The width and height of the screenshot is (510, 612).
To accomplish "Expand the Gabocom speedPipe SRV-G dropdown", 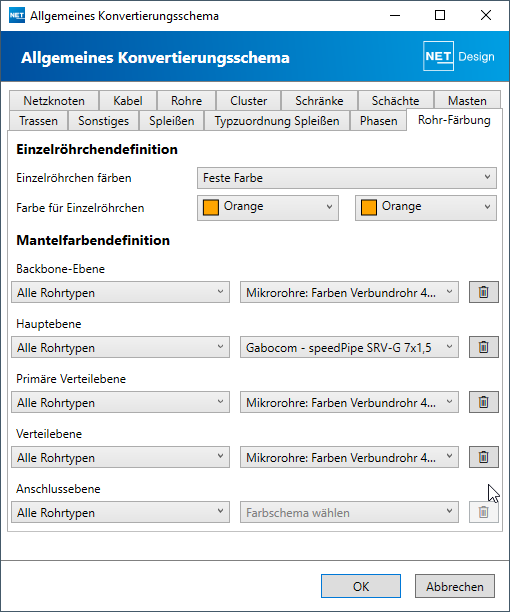I will click(349, 347).
